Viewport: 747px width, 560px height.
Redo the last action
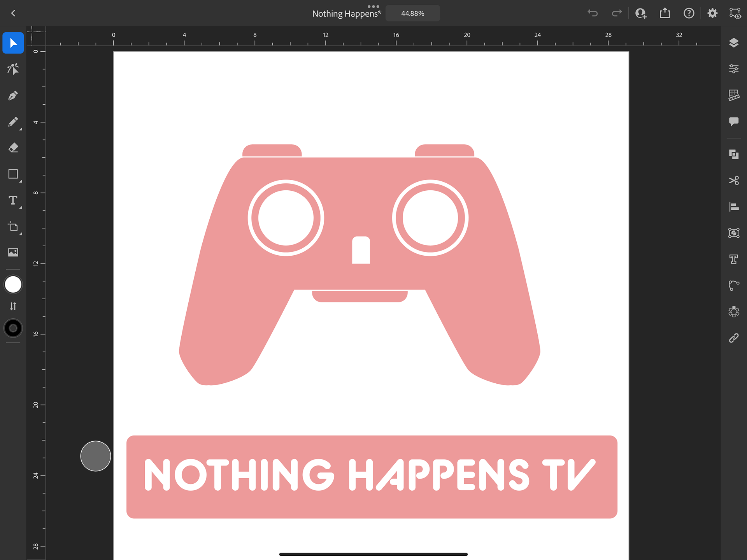(617, 13)
